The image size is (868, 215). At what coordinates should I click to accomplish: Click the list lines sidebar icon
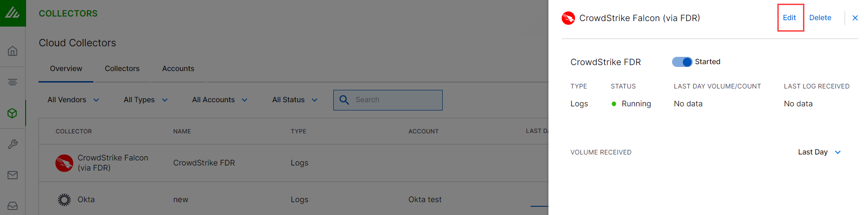point(13,82)
